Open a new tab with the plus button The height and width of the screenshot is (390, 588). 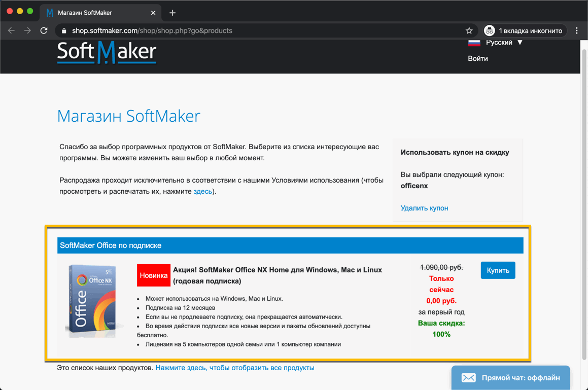point(172,13)
